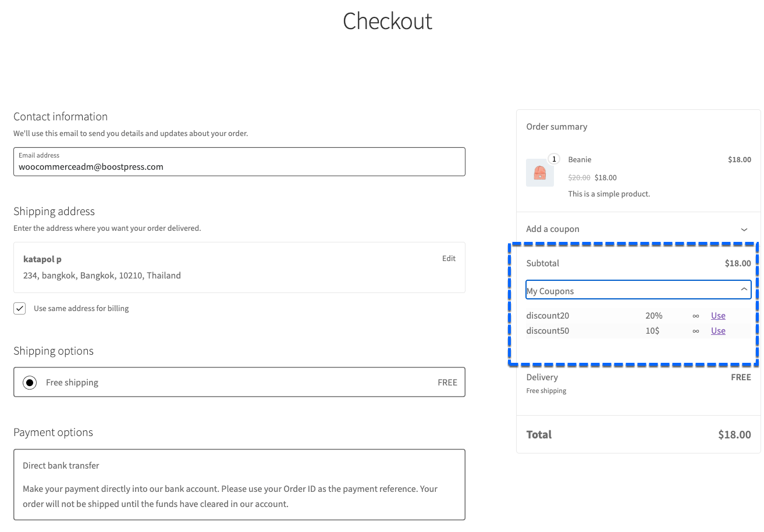
Task: Click the Subtotal row in the order summary
Action: click(638, 263)
